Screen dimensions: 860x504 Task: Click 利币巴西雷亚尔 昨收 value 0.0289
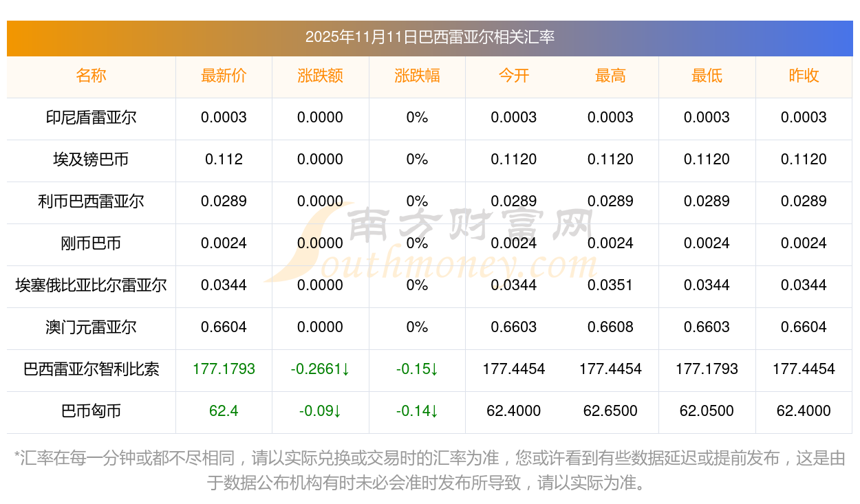804,201
